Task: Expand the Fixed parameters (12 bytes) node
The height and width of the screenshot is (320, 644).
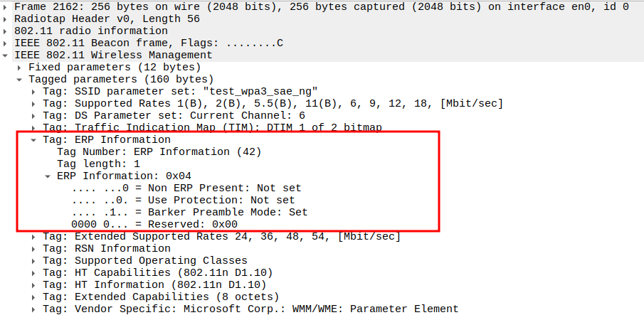Action: point(21,67)
